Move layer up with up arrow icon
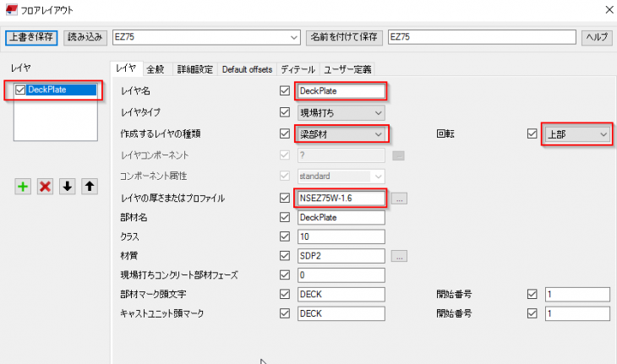This screenshot has height=364, width=617. [x=90, y=187]
